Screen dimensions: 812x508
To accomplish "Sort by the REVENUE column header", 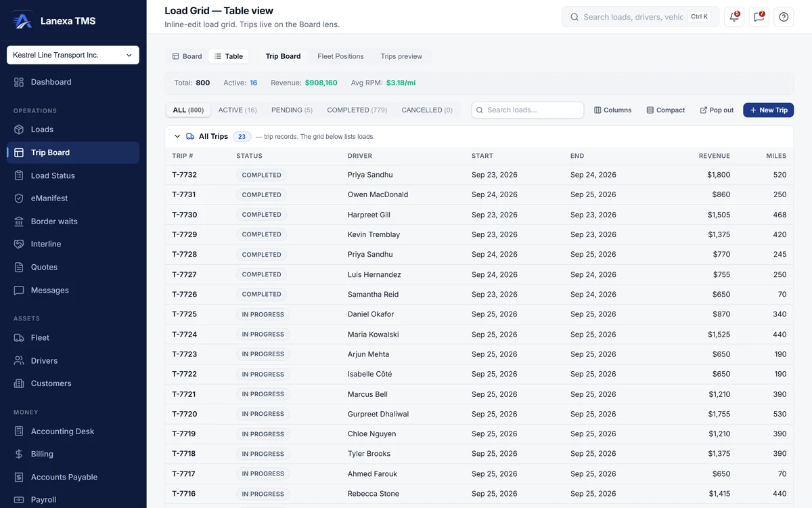I will point(715,156).
